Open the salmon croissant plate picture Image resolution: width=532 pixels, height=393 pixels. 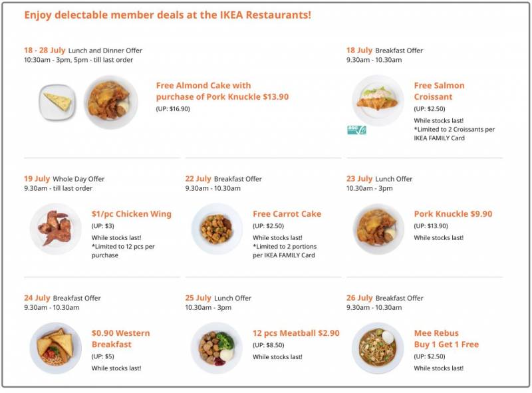378,100
